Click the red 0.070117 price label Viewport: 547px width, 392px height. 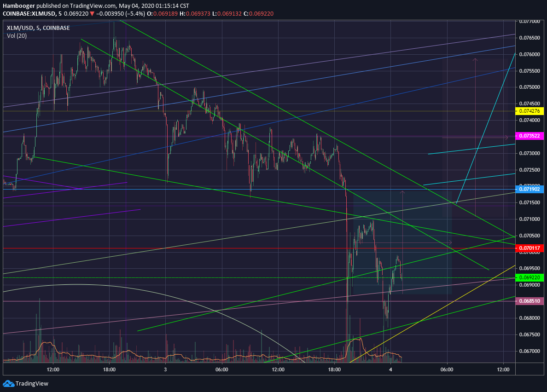pos(529,248)
